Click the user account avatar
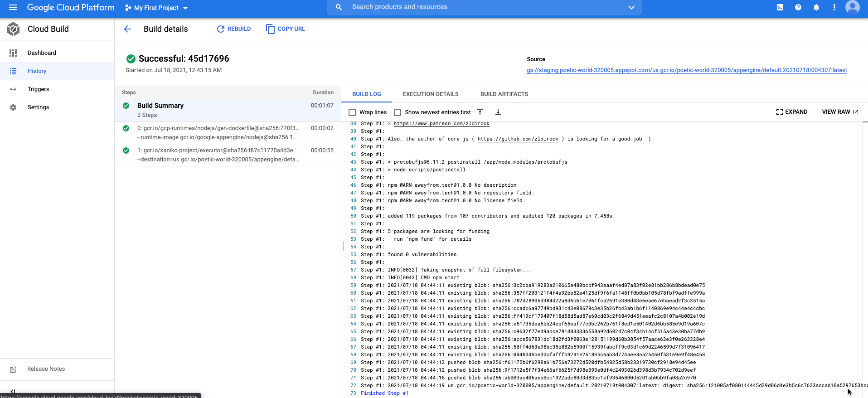Screen dimensions: 868x398 [853, 7]
